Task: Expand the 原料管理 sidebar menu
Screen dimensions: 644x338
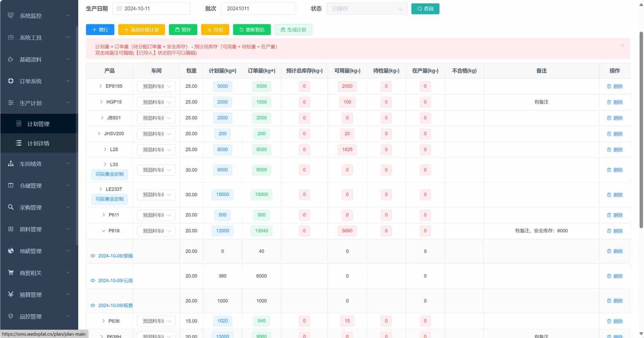Action: tap(39, 229)
